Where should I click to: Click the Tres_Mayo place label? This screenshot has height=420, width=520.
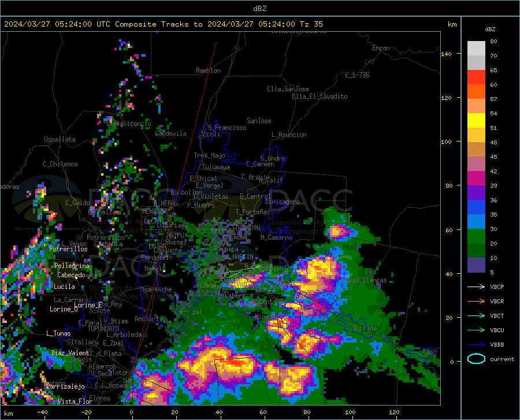[x=209, y=155]
